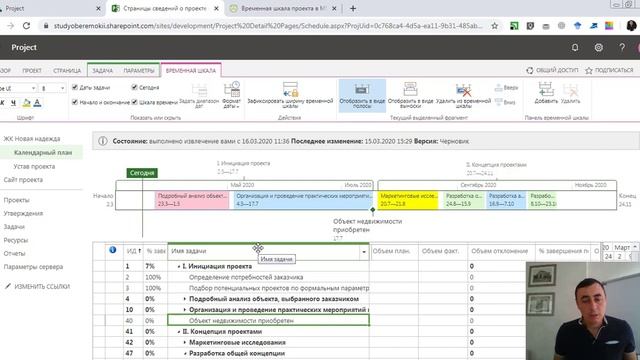The height and width of the screenshot is (360, 640).
Task: Click the pencil icon by Изменить ссылки
Action: tap(8, 286)
